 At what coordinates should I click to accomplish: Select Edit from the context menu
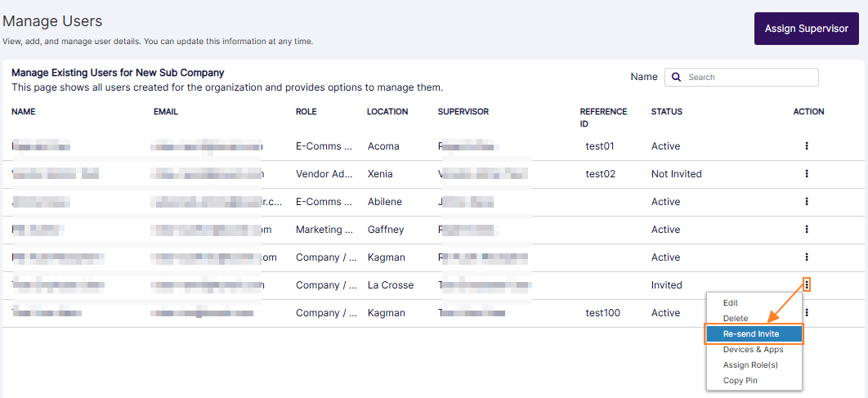(x=730, y=303)
